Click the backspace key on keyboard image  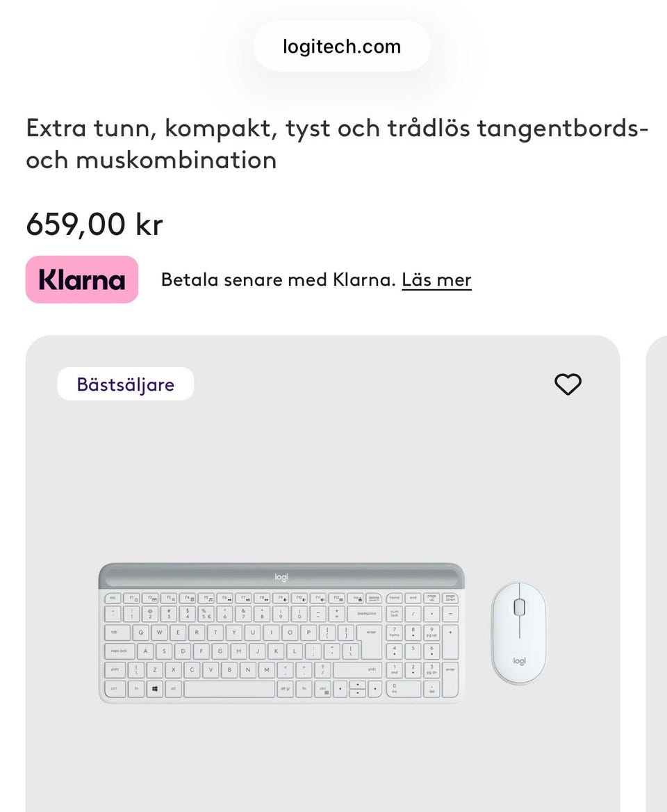coord(366,614)
